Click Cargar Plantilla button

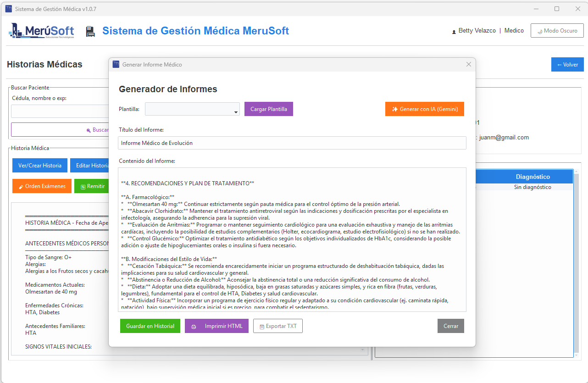tap(269, 109)
